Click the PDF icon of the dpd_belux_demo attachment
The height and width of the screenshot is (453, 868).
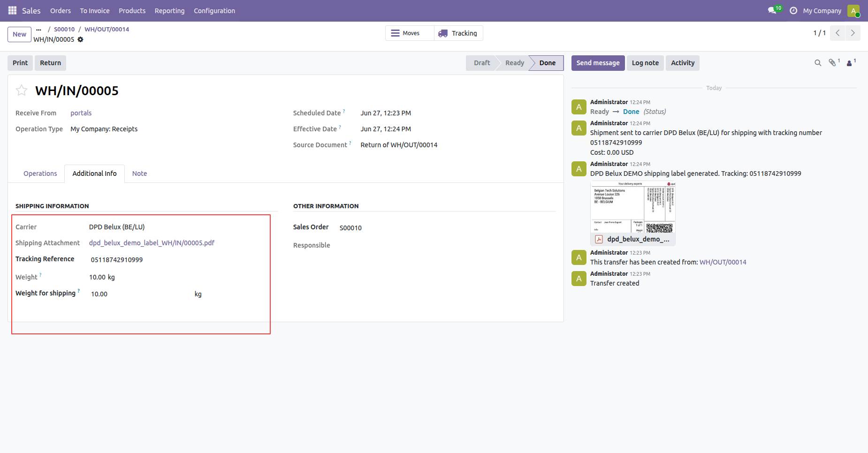pos(599,239)
